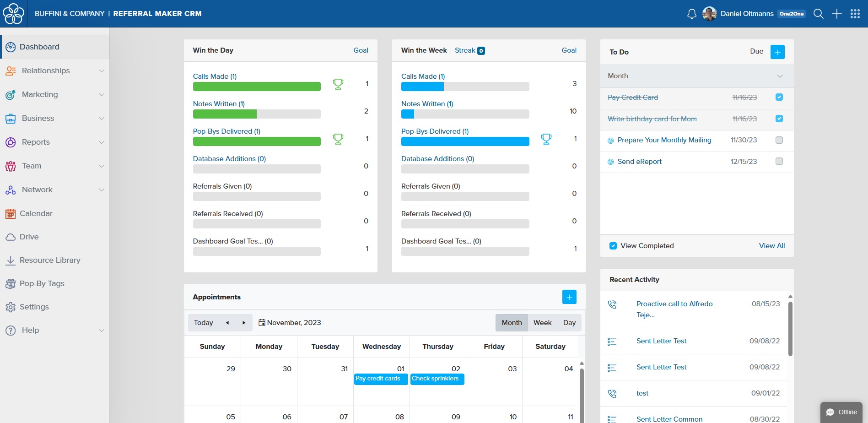Click the Marketing target icon
This screenshot has width=868, height=423.
tap(11, 94)
